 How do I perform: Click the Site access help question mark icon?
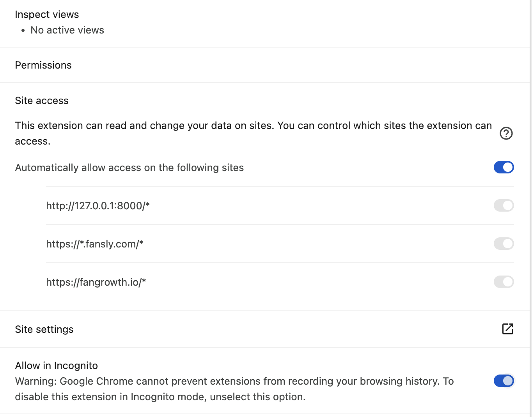tap(506, 133)
